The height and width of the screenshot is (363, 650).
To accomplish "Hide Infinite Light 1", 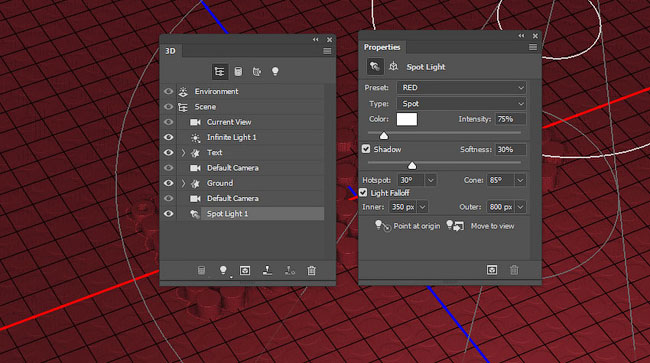I will (x=168, y=138).
